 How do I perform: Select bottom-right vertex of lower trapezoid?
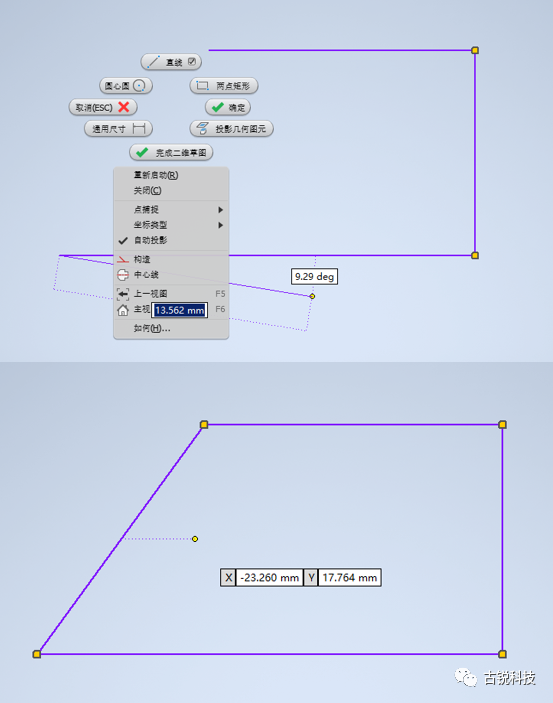point(502,654)
